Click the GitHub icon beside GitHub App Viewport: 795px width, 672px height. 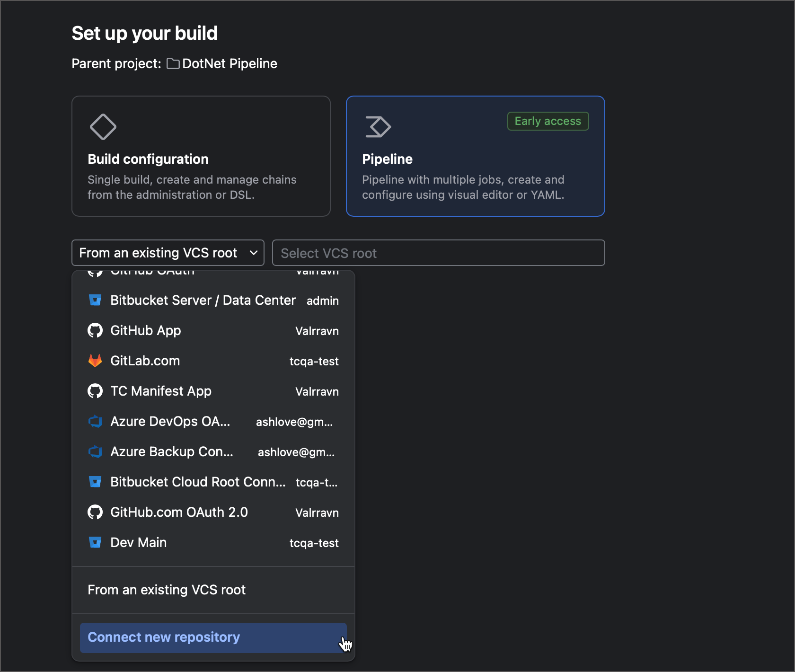pyautogui.click(x=95, y=330)
